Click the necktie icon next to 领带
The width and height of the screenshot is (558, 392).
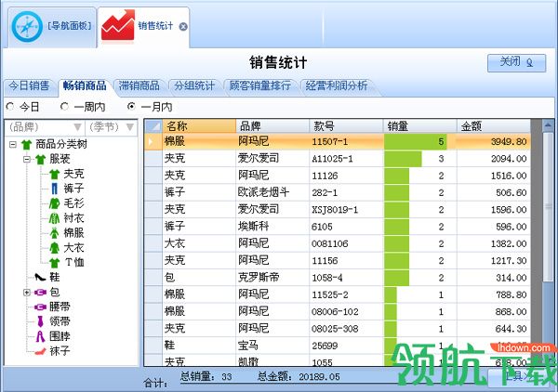click(x=41, y=321)
